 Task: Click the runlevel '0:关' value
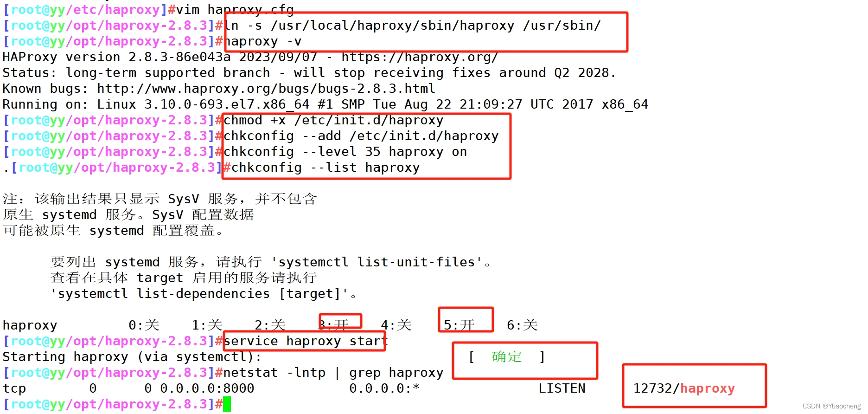tap(144, 325)
